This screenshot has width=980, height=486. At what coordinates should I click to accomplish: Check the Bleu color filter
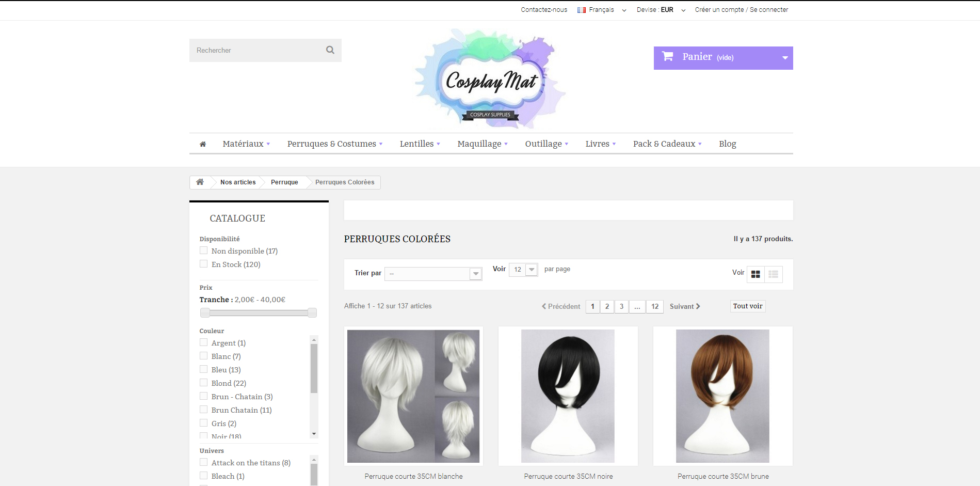203,369
